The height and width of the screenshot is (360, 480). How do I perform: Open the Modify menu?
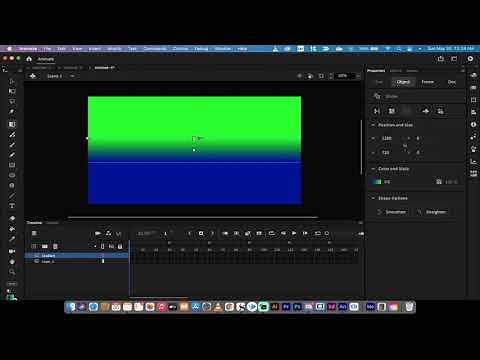pyautogui.click(x=114, y=49)
